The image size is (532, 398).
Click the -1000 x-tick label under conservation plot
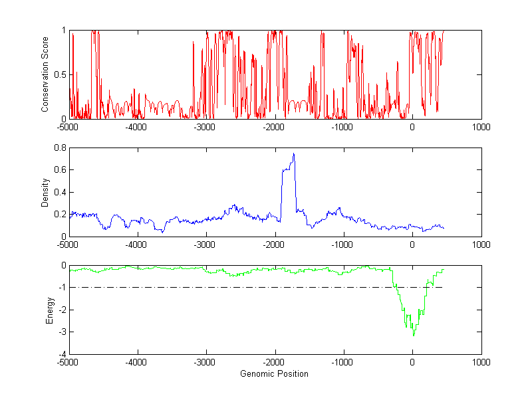(343, 128)
